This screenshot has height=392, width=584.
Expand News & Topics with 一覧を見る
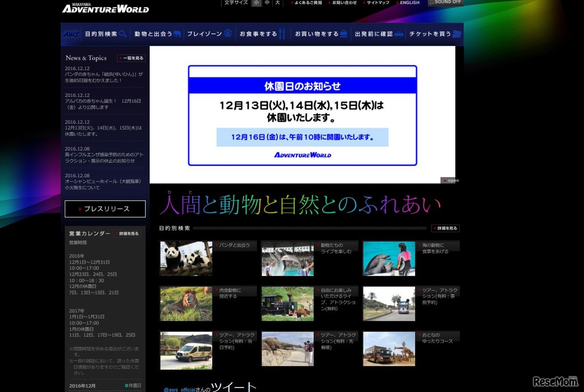coord(131,58)
